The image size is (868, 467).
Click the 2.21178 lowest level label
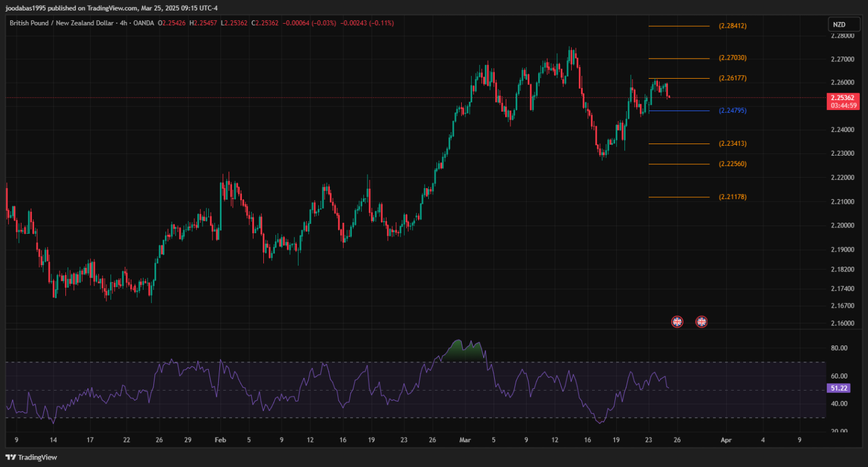(733, 197)
